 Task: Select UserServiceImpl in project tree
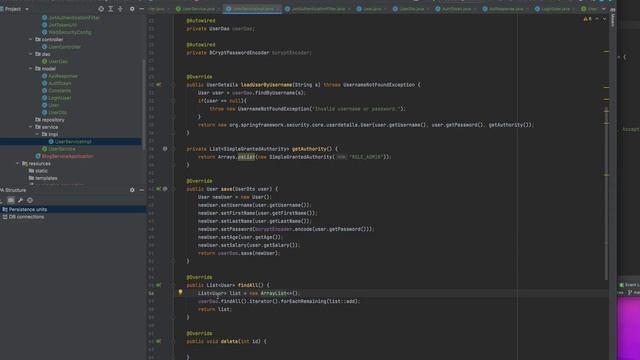tap(70, 142)
